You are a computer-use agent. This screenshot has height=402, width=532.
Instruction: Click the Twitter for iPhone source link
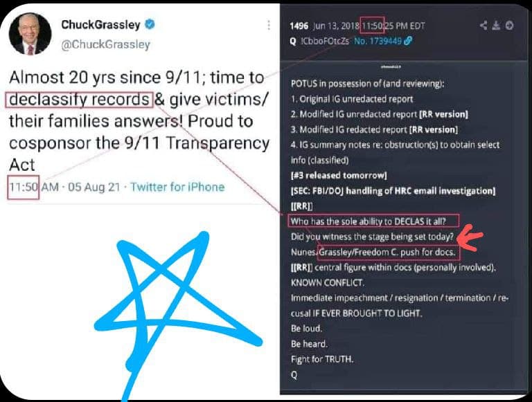point(177,187)
